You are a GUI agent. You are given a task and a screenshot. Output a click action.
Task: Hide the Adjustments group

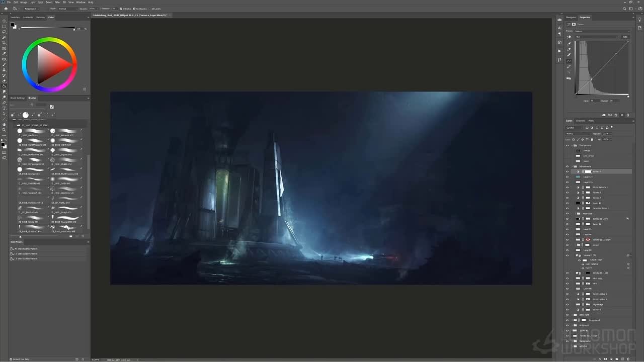[x=568, y=166]
